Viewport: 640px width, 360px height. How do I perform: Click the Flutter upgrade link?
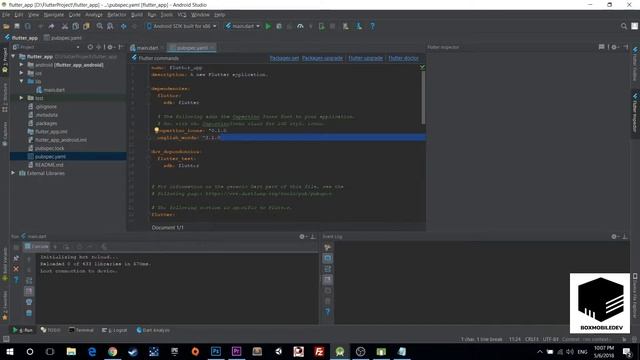[x=365, y=58]
